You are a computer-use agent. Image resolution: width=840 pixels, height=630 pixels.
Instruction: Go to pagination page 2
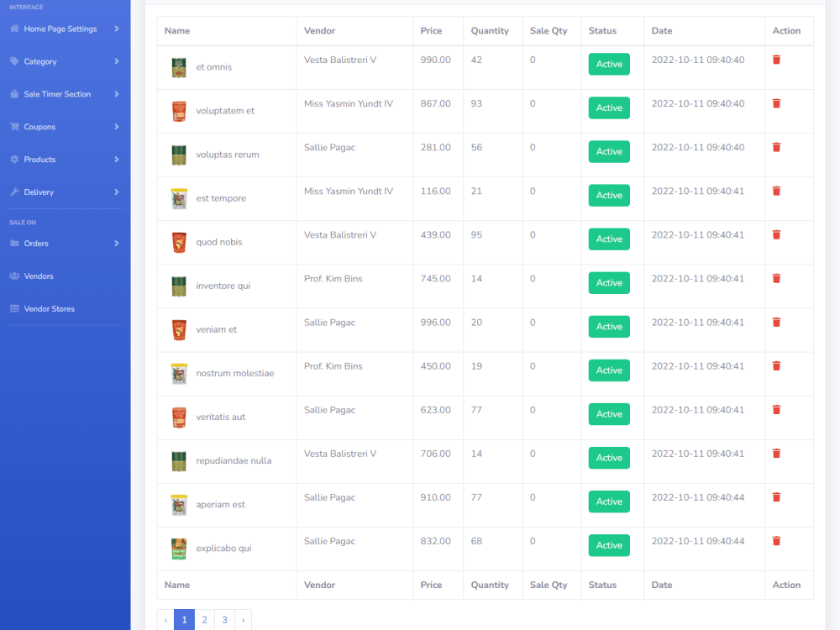tap(204, 620)
